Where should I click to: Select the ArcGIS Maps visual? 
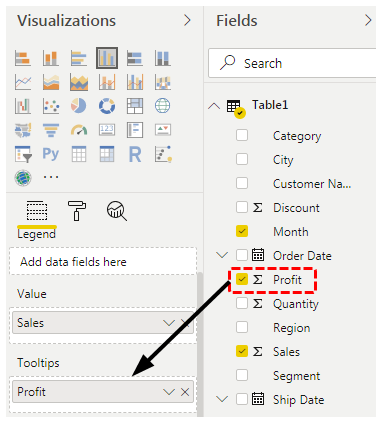click(x=23, y=178)
